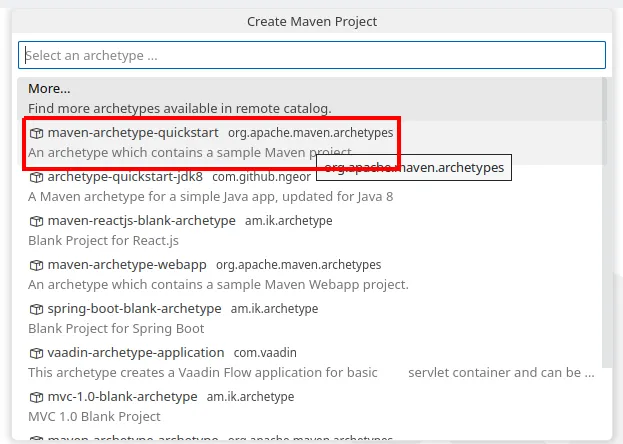Click the package icon beside maven-archetype-quickstart
This screenshot has height=444, width=623.
pyautogui.click(x=36, y=133)
